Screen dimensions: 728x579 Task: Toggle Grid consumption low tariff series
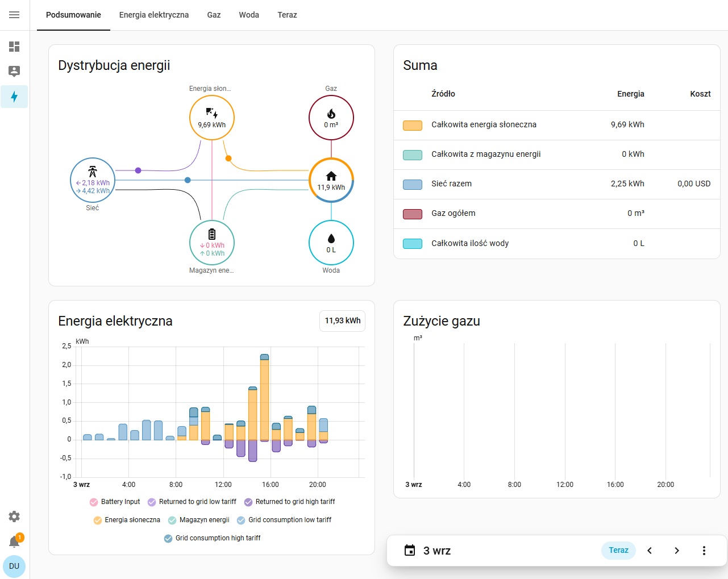pyautogui.click(x=284, y=520)
